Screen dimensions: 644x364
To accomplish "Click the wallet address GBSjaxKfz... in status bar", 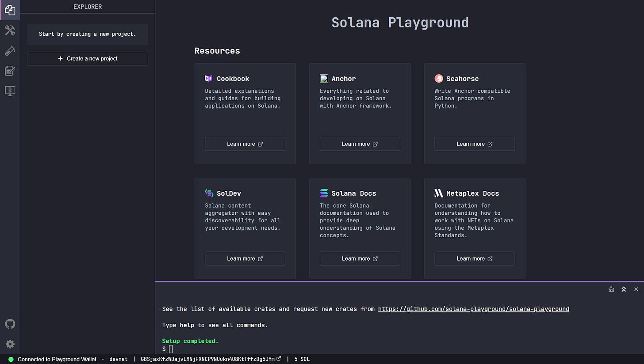I will (207, 359).
